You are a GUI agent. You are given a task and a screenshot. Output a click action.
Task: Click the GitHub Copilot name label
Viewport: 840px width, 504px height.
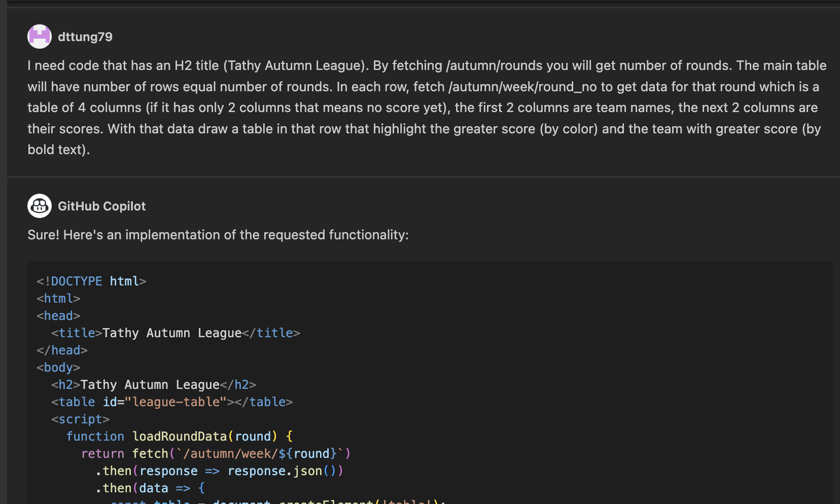[101, 206]
